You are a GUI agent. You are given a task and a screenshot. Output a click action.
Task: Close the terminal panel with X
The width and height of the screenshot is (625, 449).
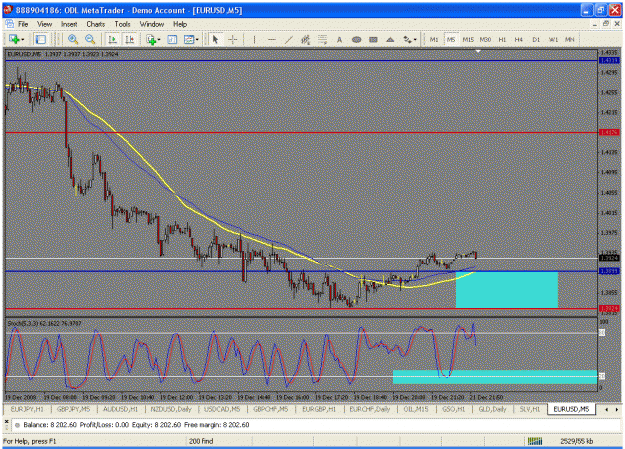(6, 421)
